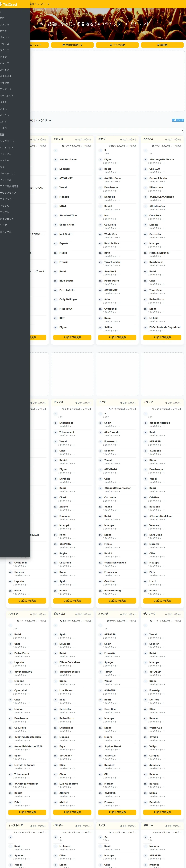Open the wide select box below the trend heading

(x=107, y=130)
